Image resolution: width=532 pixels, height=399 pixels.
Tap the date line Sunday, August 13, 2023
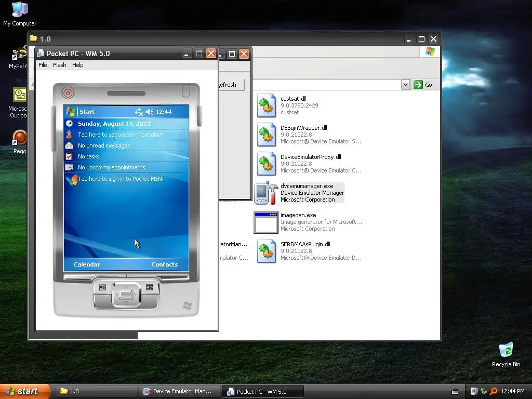[x=114, y=124]
